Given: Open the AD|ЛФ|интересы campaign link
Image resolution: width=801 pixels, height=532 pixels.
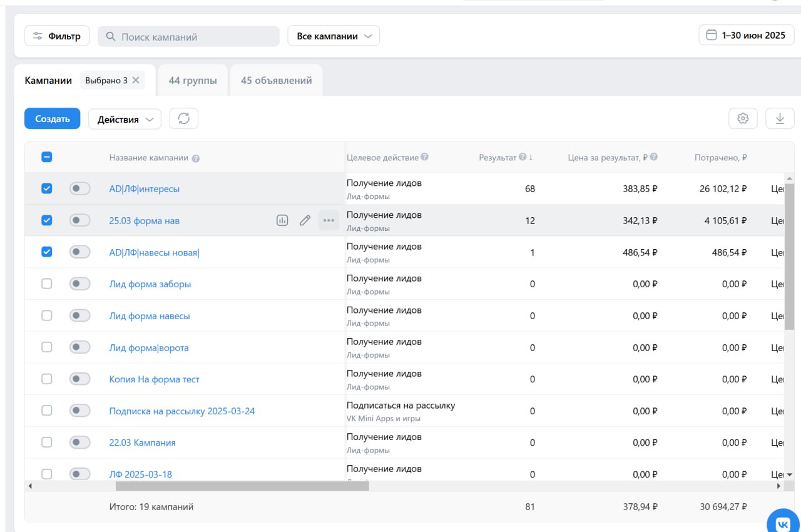Looking at the screenshot, I should click(144, 188).
